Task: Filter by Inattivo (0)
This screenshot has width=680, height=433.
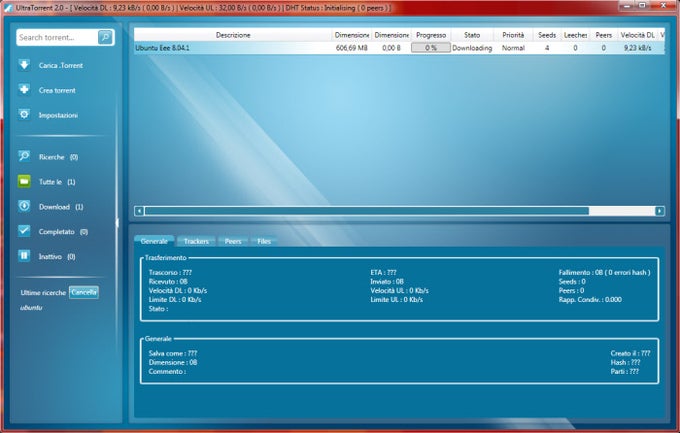Action: pos(57,256)
